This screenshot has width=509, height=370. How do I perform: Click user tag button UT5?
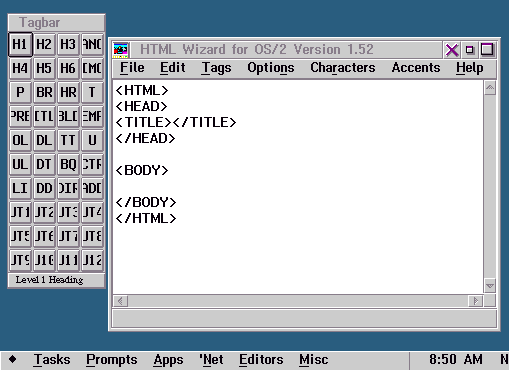(x=20, y=236)
